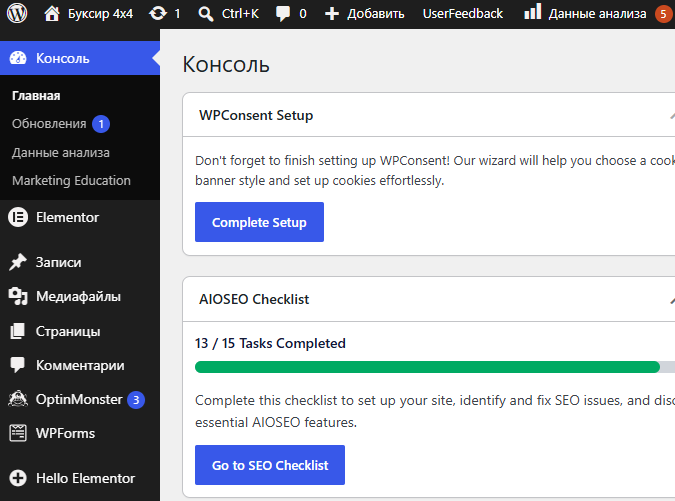Click the Hello Elementor plus circle icon
Image resolution: width=675 pixels, height=501 pixels.
coord(18,478)
